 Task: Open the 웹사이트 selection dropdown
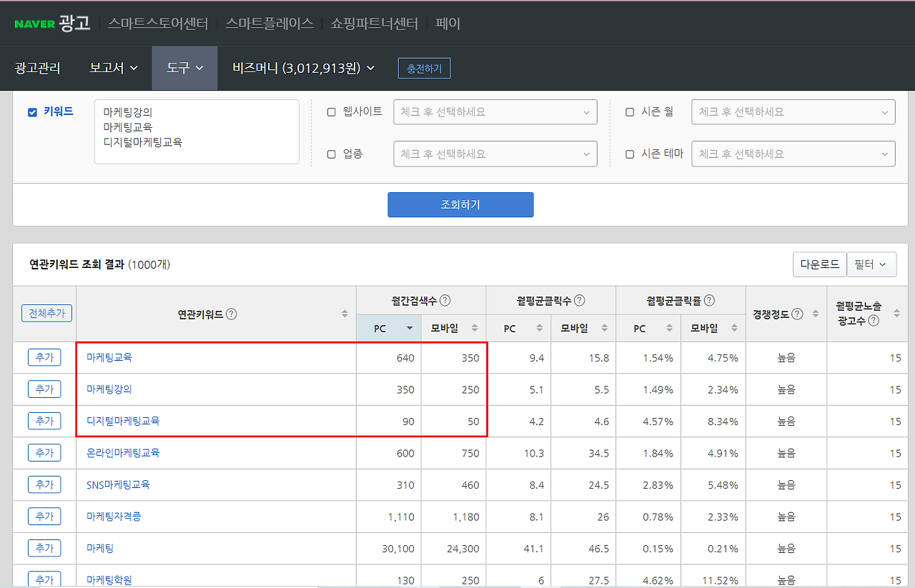(x=495, y=112)
